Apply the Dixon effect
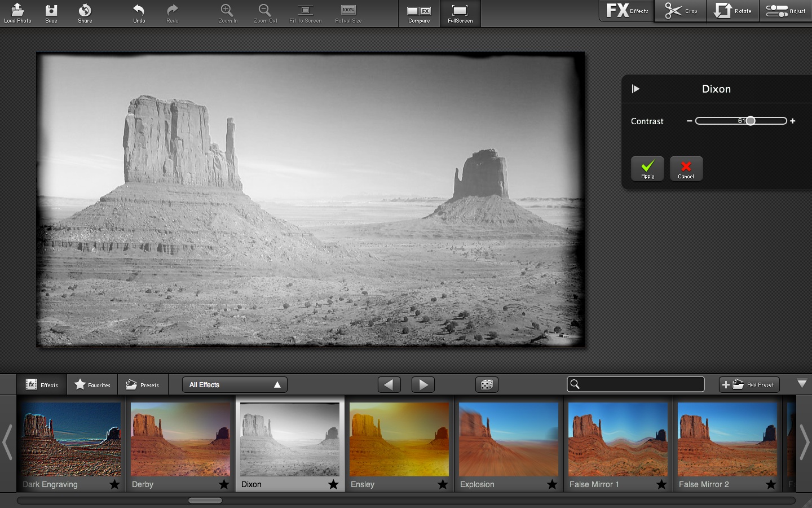 click(x=647, y=168)
